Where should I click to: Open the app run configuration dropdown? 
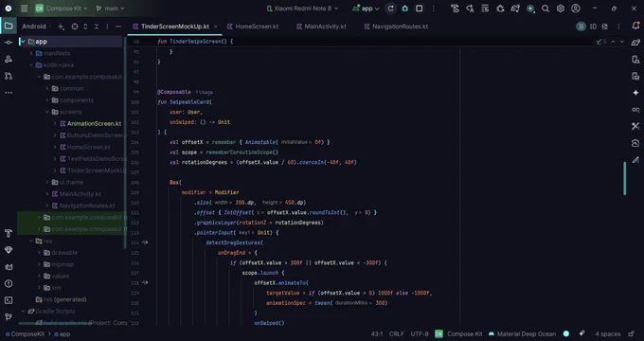click(366, 9)
